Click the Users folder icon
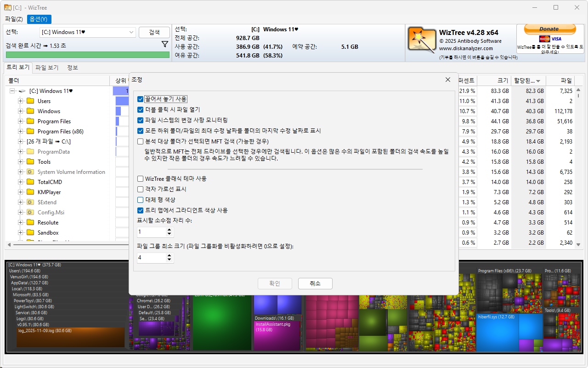The height and width of the screenshot is (368, 588). tap(31, 101)
